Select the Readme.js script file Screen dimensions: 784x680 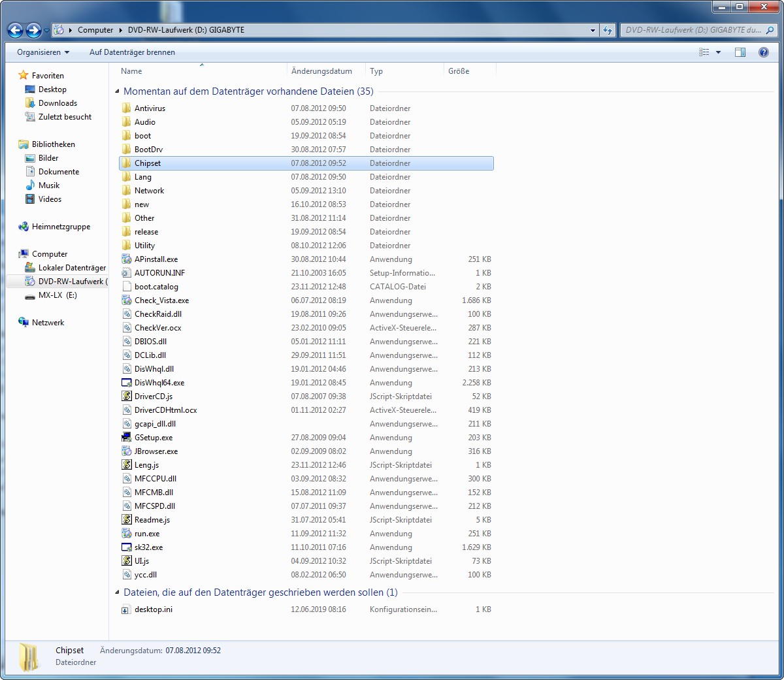[152, 520]
